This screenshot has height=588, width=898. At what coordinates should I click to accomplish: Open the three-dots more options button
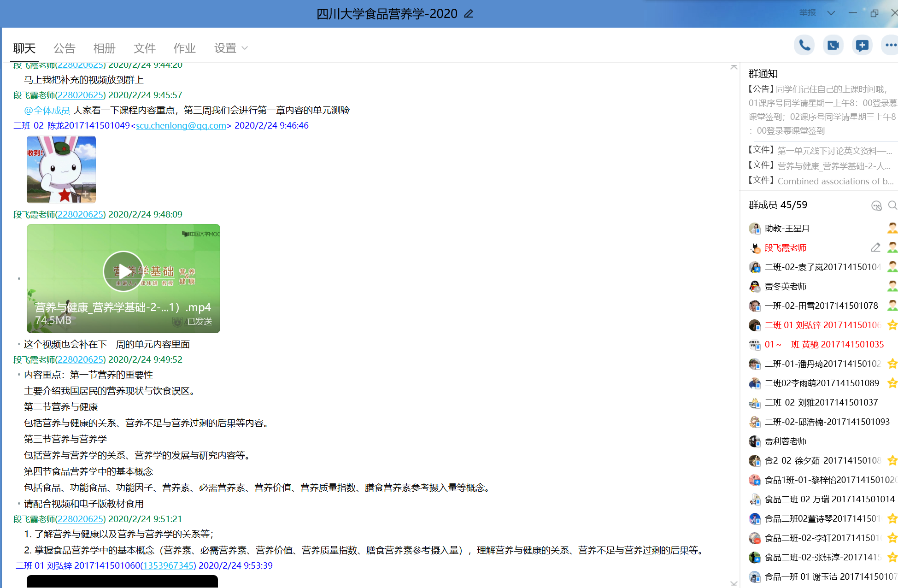tap(890, 45)
